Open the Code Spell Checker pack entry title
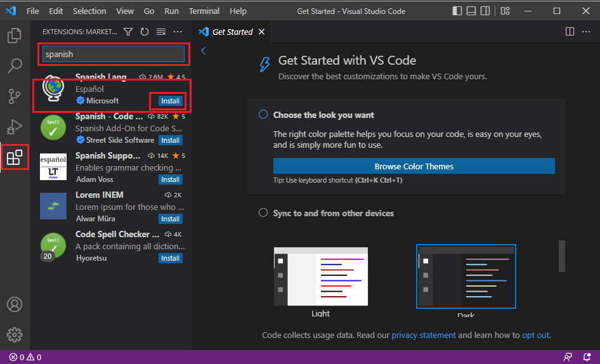Viewport: 600px width, 364px height. tap(117, 234)
